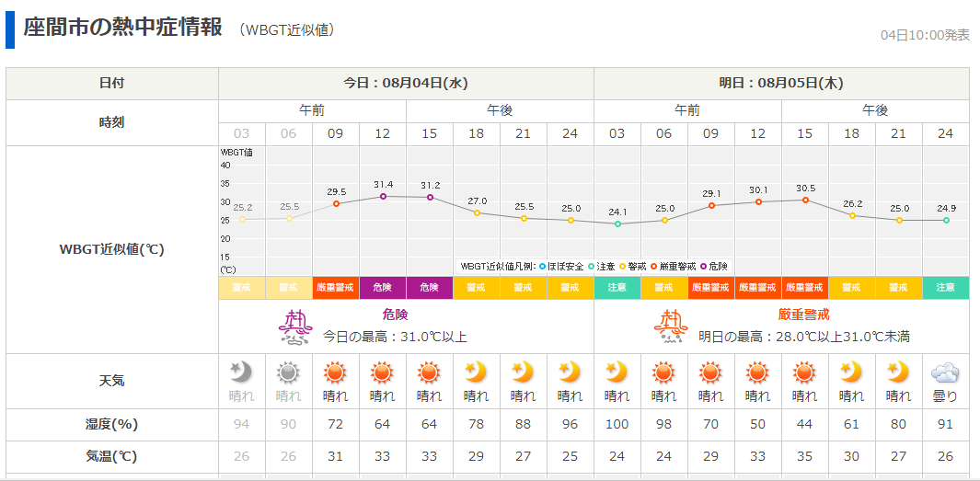Viewport: 980px width, 481px height.
Task: Click the cloudy 曇り icon at tomorrow 24時
Action: point(945,372)
